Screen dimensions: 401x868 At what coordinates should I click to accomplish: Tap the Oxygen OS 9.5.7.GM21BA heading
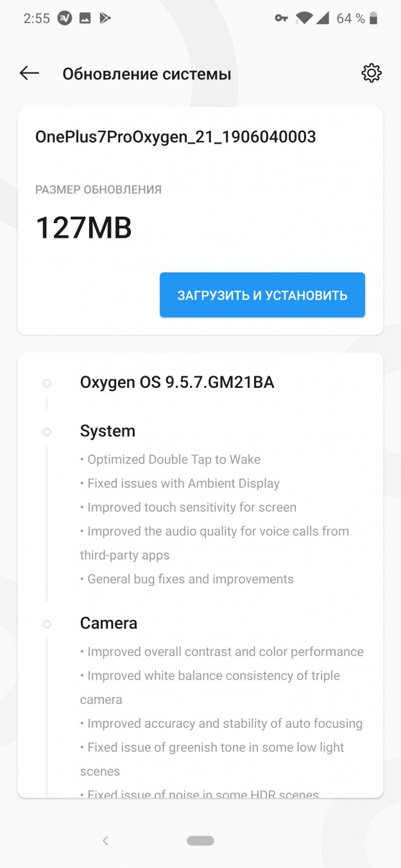point(176,383)
